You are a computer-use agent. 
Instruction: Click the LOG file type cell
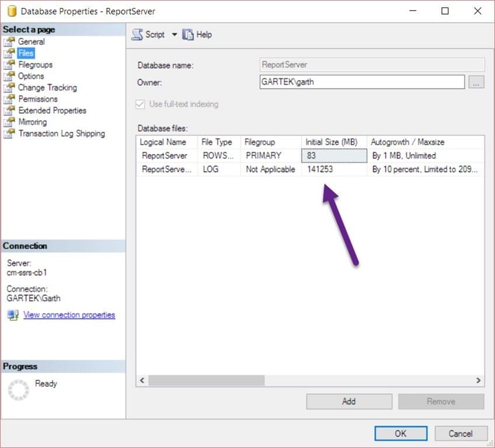[x=219, y=169]
